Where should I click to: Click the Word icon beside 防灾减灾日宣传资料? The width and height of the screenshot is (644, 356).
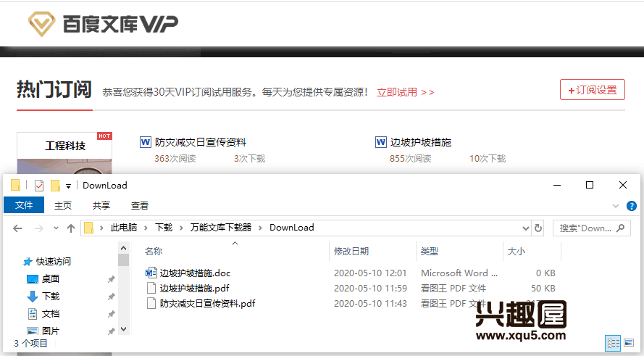pyautogui.click(x=146, y=142)
